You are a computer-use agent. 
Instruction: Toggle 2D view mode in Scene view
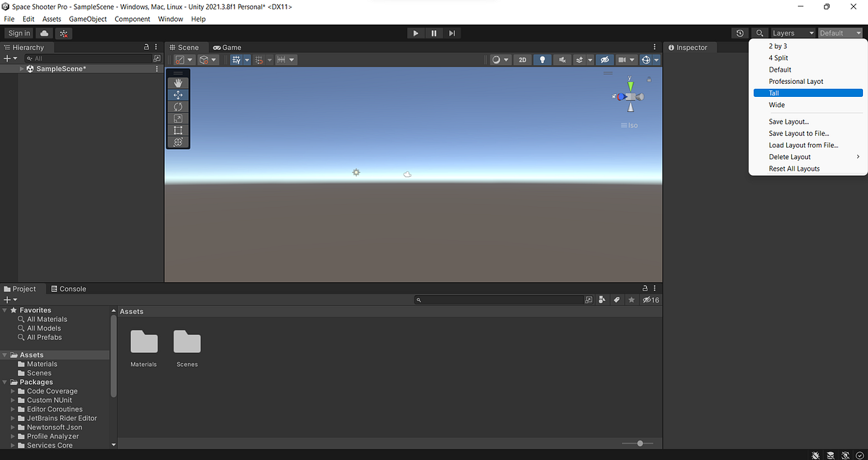pyautogui.click(x=522, y=59)
